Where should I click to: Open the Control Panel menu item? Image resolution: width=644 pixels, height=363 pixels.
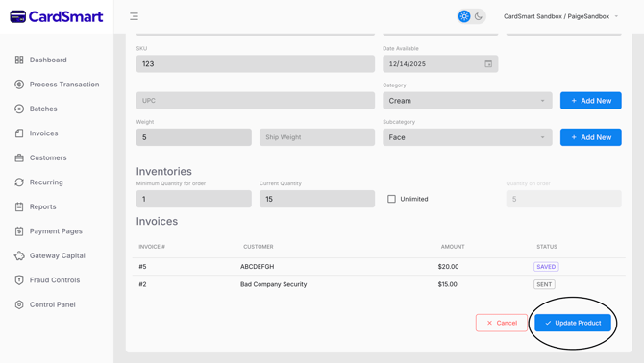coord(53,304)
